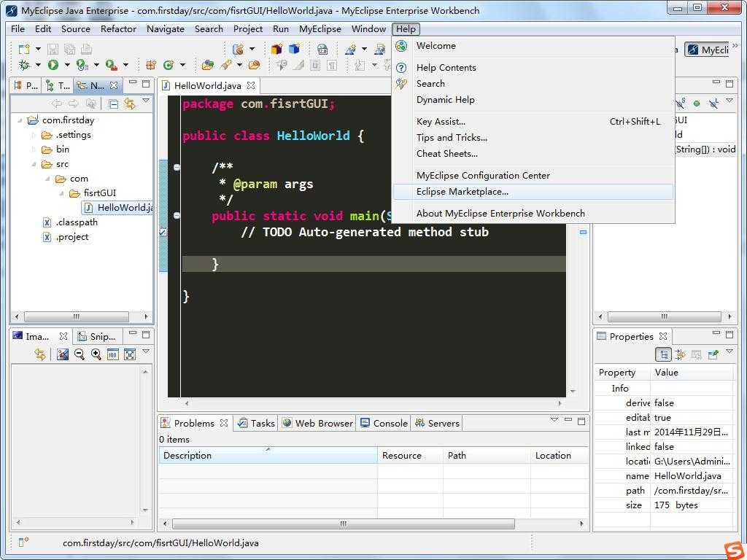Click the 2.0 globe web browser icon
Image resolution: width=747 pixels, height=560 pixels.
tap(322, 49)
